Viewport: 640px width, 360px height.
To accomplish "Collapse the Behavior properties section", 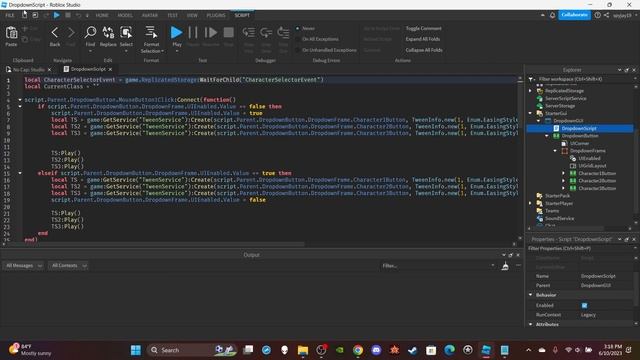I will pos(531,295).
